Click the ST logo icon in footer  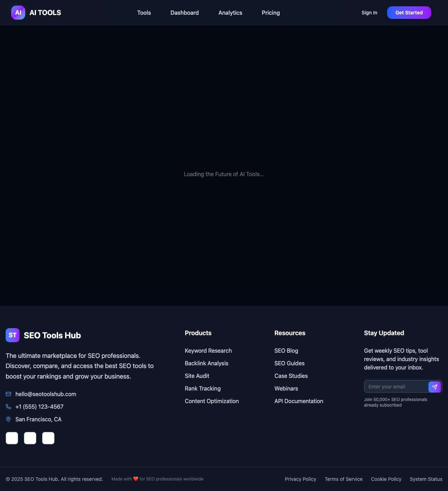click(13, 335)
